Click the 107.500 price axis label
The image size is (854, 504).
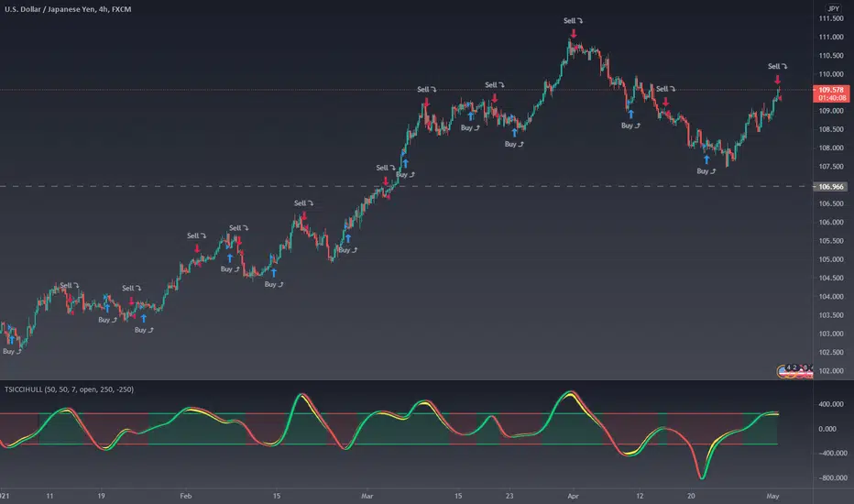pyautogui.click(x=831, y=167)
